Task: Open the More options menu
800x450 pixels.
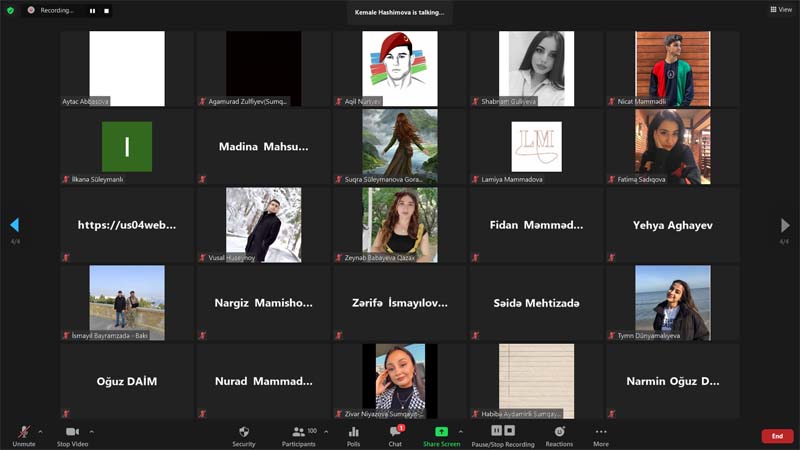Action: pyautogui.click(x=600, y=435)
